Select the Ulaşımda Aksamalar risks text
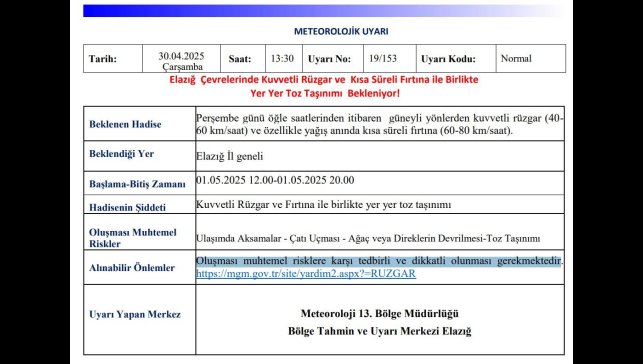 point(368,238)
